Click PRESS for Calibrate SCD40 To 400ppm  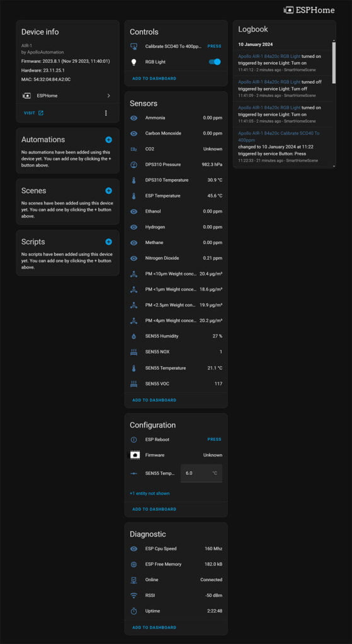[214, 47]
